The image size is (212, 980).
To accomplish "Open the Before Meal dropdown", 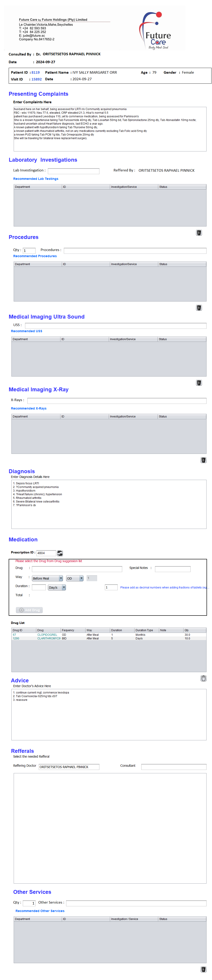I will (47, 578).
